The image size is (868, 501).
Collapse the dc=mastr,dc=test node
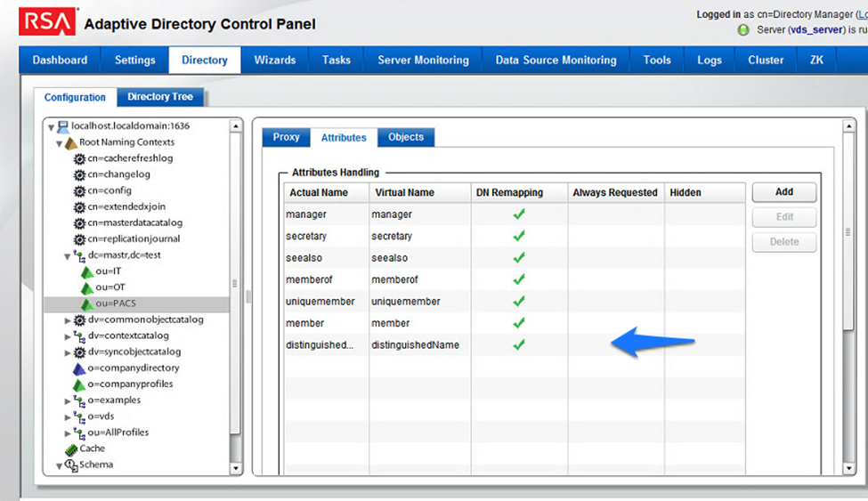(68, 256)
